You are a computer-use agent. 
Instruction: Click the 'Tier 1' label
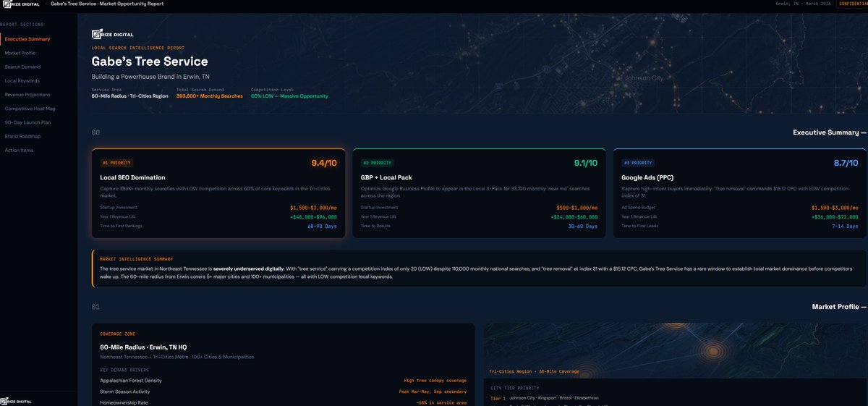click(x=498, y=398)
